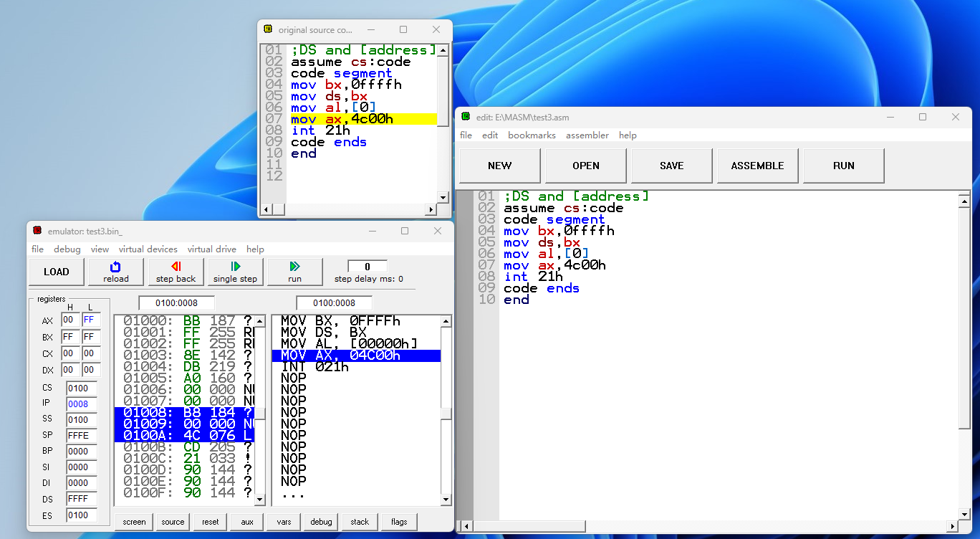The image size is (980, 539).
Task: Open the virtual devices menu
Action: 148,249
